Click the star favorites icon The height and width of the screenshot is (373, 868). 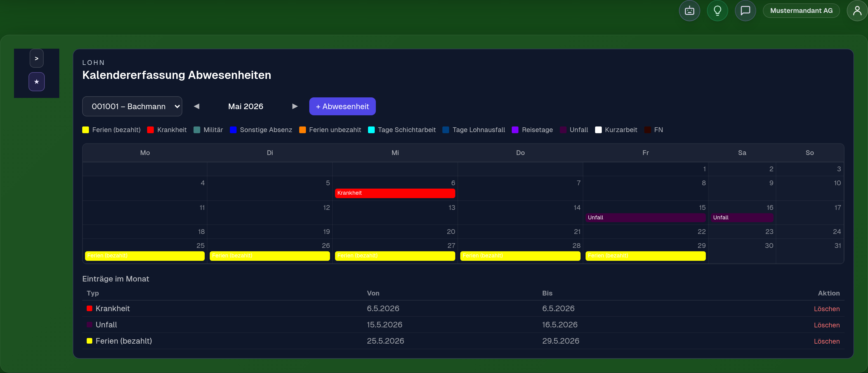tap(36, 82)
